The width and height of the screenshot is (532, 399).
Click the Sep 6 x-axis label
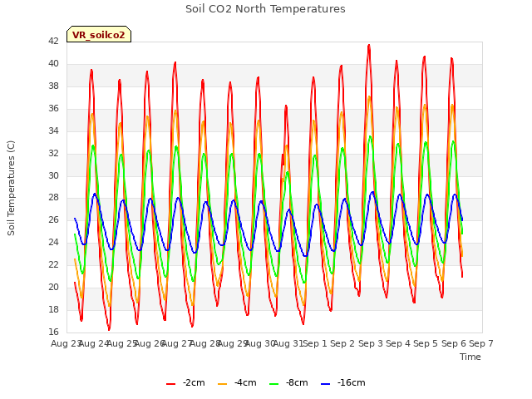454,343
